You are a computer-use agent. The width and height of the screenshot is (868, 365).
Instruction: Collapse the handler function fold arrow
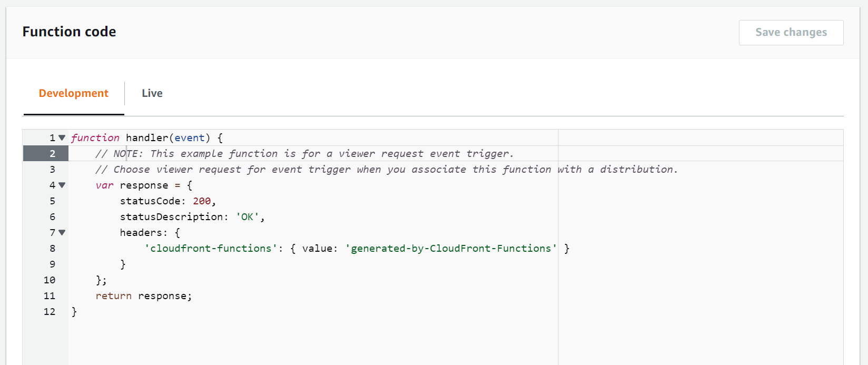tap(62, 138)
